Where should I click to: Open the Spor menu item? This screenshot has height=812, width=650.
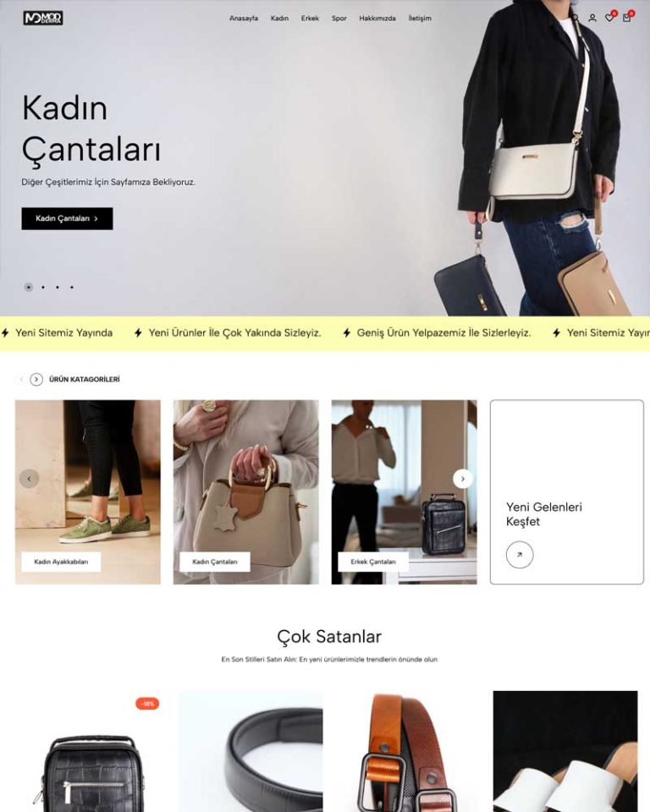[x=339, y=18]
